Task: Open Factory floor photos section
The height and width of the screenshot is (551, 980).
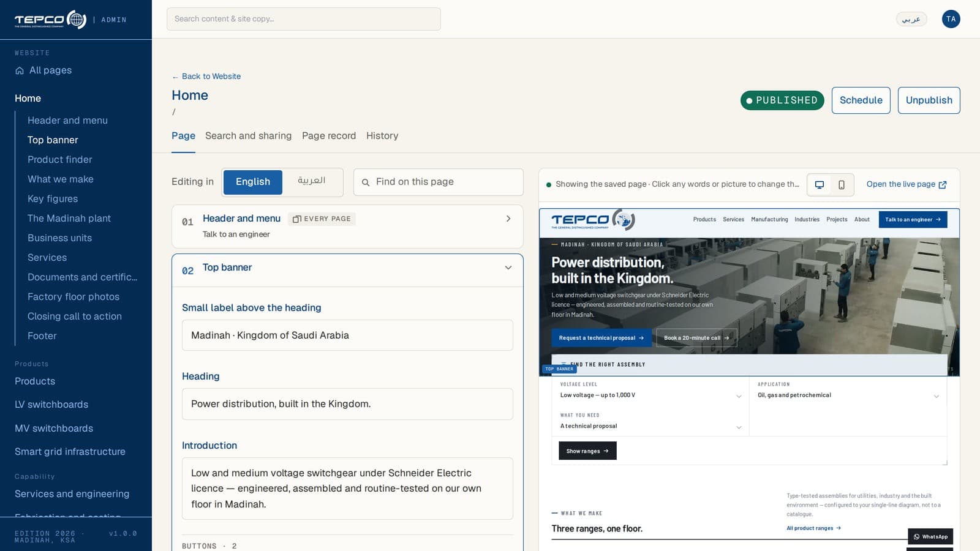Action: coord(73,297)
